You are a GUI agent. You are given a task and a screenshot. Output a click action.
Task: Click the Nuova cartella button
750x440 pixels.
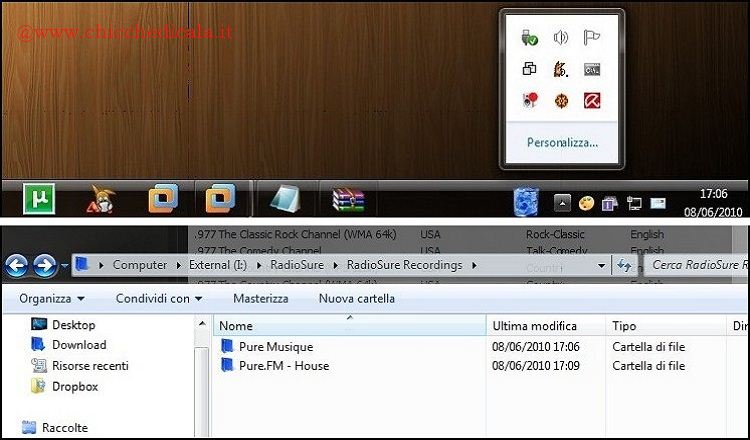pos(356,298)
